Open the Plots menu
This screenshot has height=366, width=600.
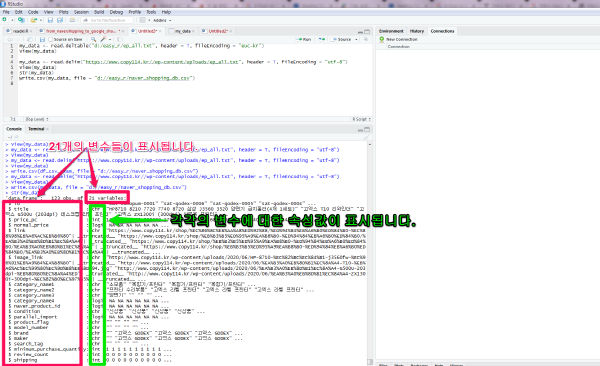point(64,12)
